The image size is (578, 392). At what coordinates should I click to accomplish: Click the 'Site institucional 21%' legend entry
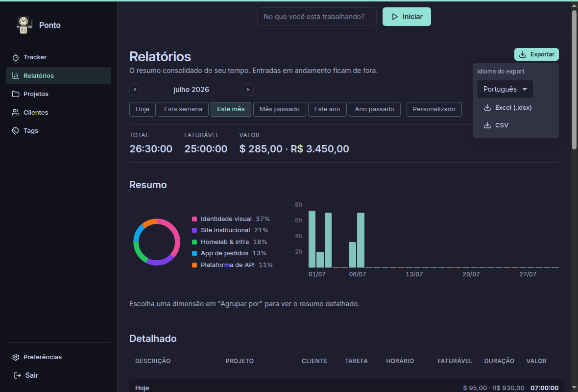coord(230,230)
